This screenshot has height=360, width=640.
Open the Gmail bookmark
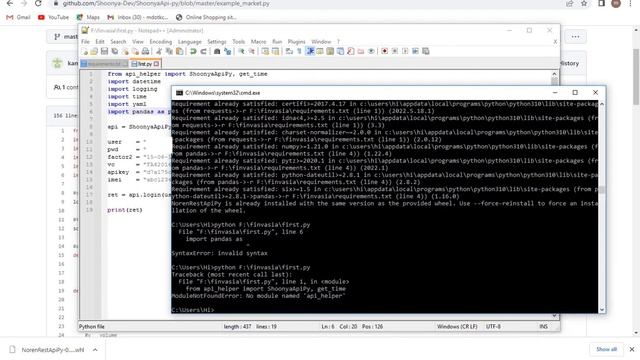click(18, 17)
